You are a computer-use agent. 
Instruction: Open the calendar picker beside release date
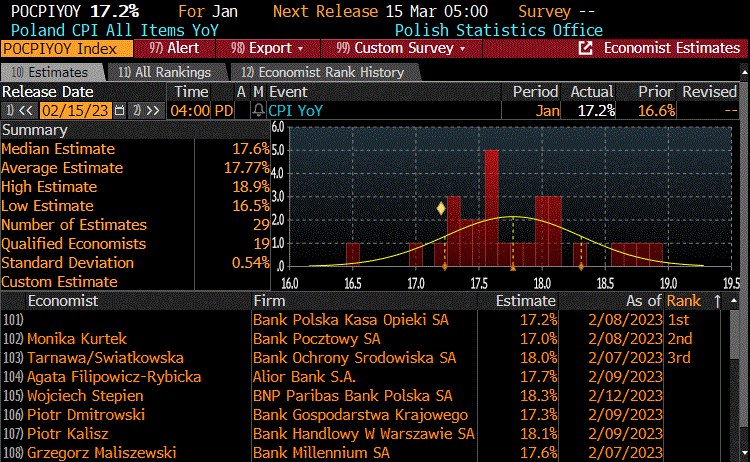(x=120, y=111)
